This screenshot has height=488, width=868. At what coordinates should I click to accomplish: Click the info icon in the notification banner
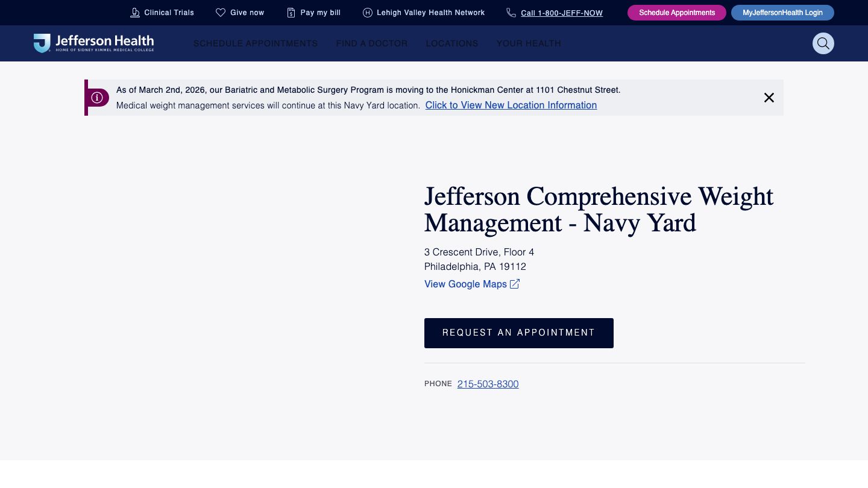click(97, 97)
